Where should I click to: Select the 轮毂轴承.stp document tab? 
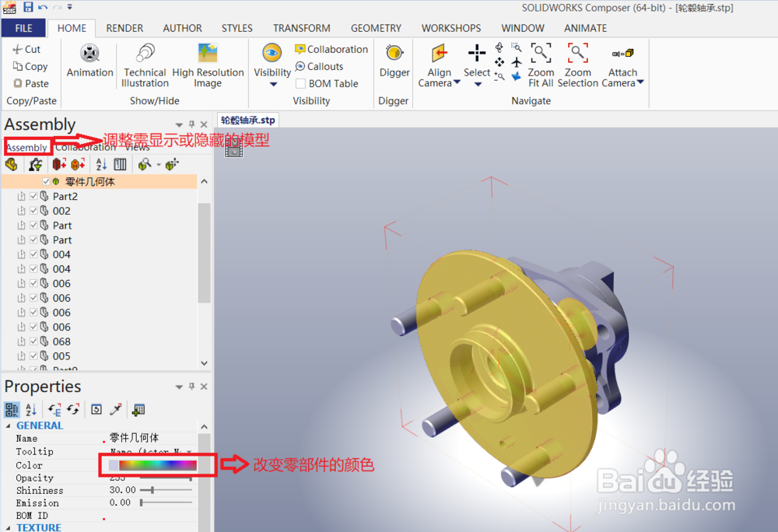(247, 120)
